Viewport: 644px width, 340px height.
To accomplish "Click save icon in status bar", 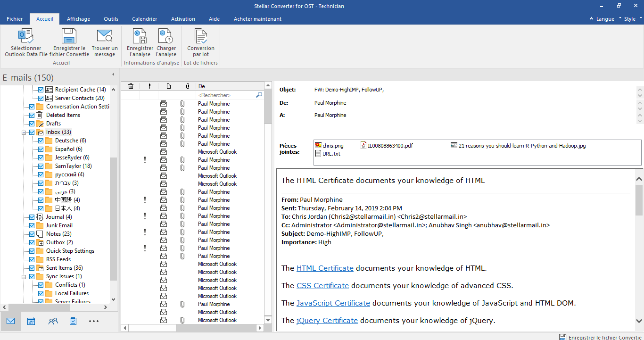I will click(562, 337).
